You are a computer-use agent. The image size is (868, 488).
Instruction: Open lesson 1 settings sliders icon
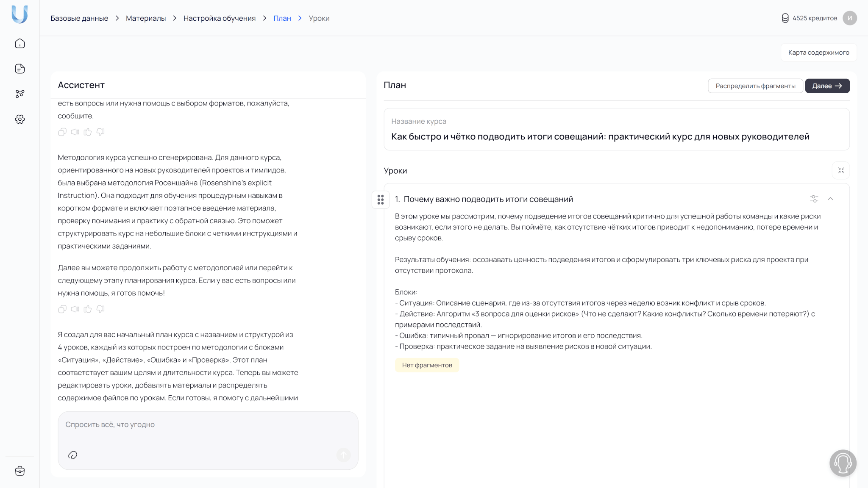814,199
